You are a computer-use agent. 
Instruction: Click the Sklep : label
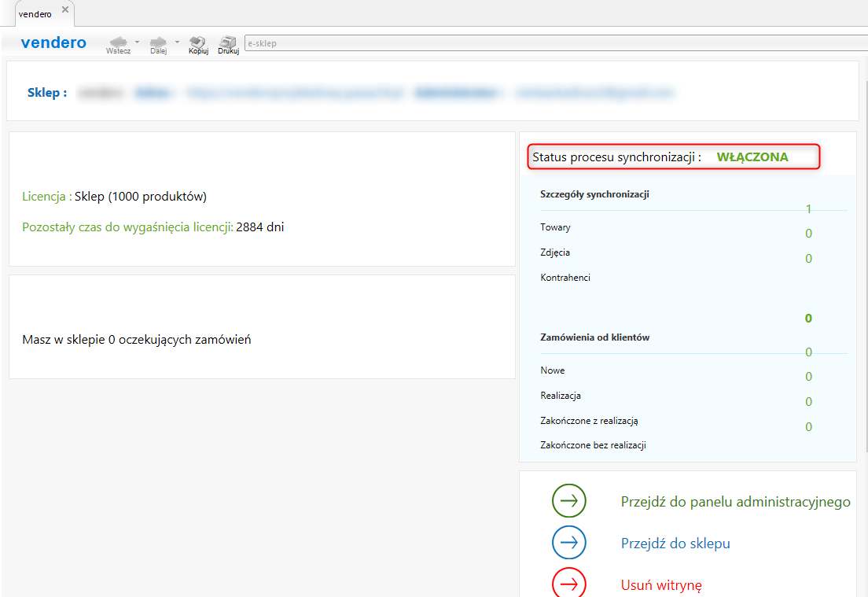pyautogui.click(x=47, y=93)
